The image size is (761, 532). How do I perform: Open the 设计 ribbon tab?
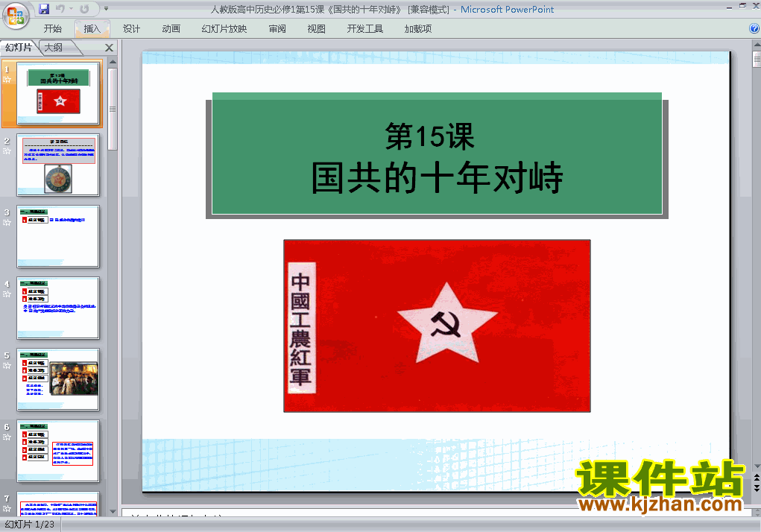131,28
